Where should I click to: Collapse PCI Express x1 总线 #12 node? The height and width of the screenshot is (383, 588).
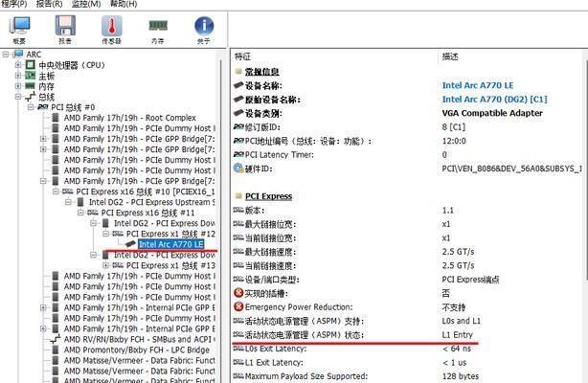tap(105, 234)
